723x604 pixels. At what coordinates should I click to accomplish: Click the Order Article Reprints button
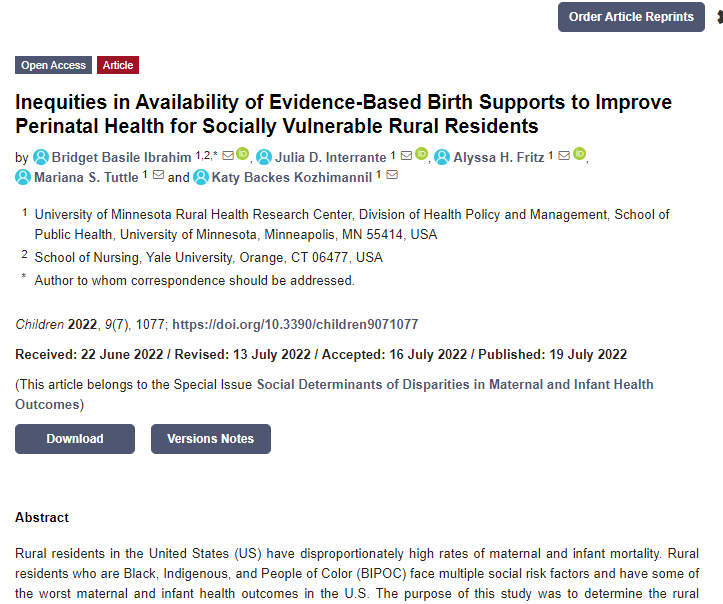631,17
